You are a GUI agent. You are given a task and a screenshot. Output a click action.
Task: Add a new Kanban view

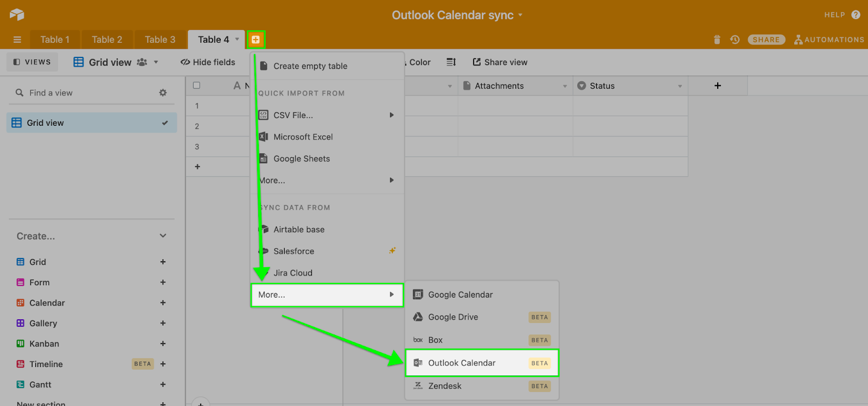(163, 344)
